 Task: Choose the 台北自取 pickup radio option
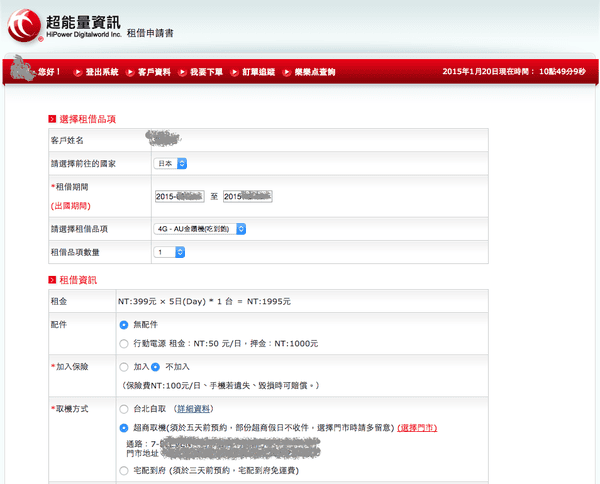click(x=124, y=409)
